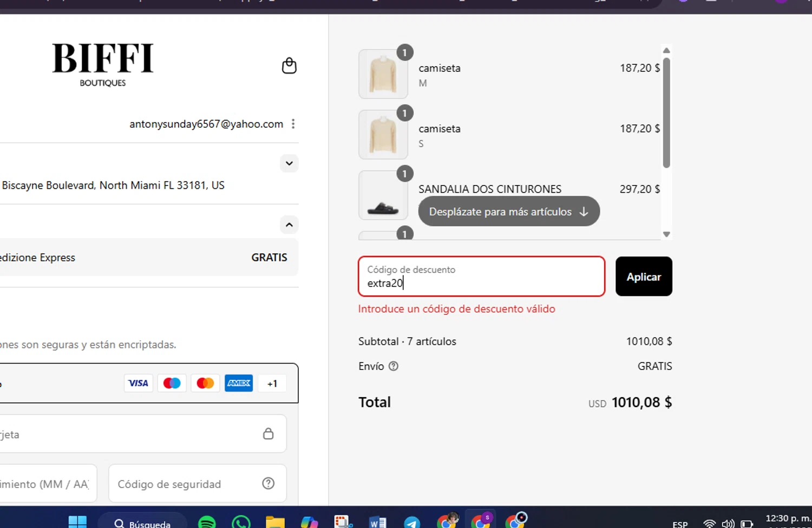Open the volume tray icon

coord(728,524)
